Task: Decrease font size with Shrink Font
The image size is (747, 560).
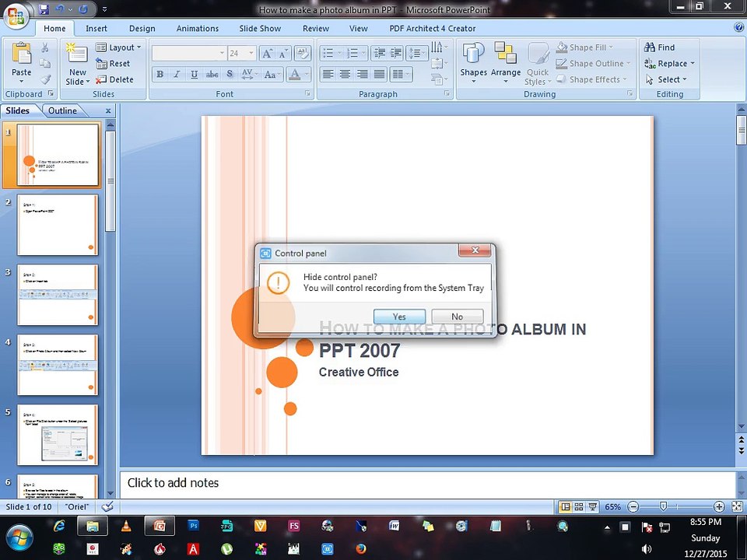Action: [283, 54]
